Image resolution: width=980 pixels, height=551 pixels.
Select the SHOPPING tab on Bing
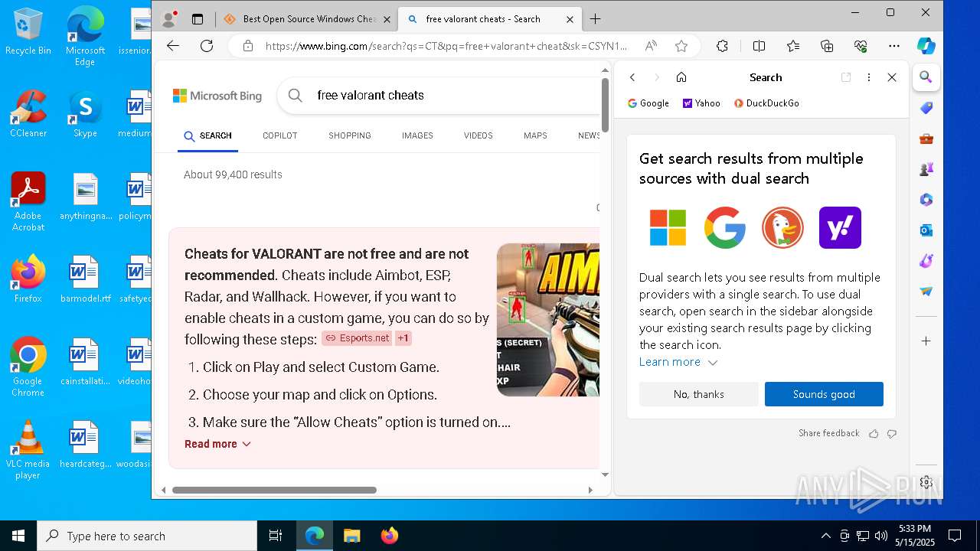pos(350,135)
